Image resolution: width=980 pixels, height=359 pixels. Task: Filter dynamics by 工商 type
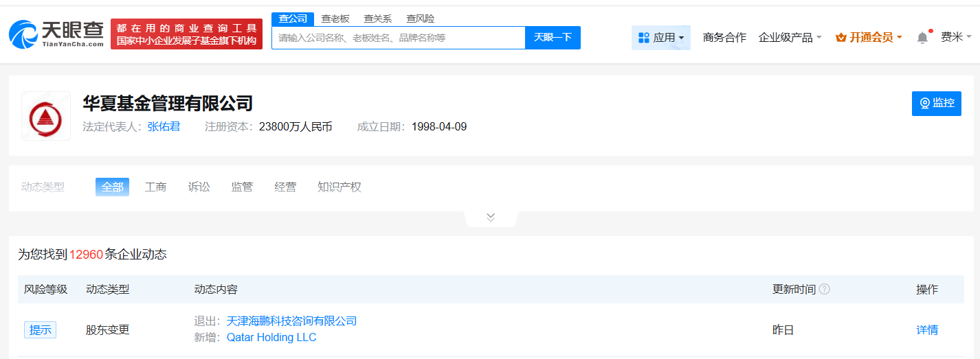click(156, 187)
